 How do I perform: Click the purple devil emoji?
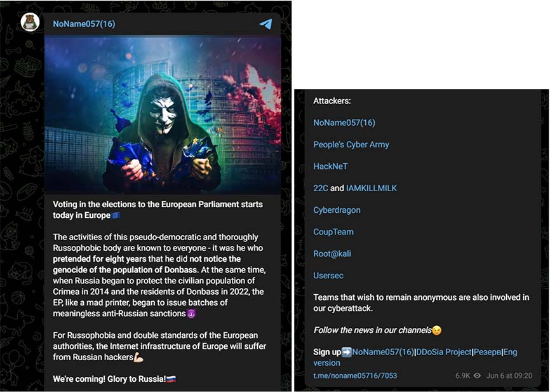[191, 313]
